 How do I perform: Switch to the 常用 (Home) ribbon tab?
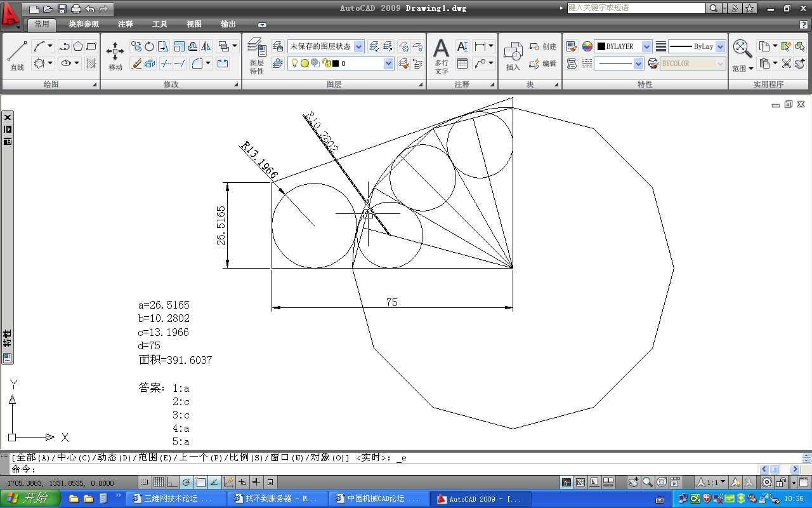point(42,24)
